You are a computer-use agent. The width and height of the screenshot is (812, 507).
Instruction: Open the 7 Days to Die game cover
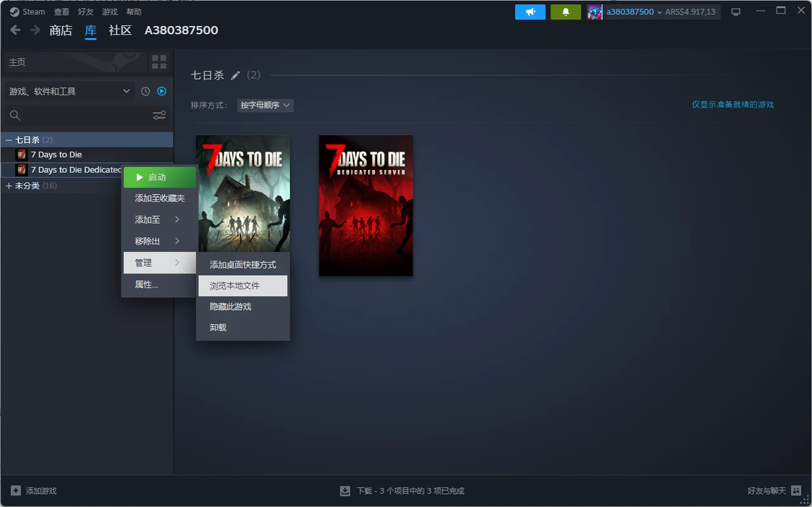click(243, 193)
